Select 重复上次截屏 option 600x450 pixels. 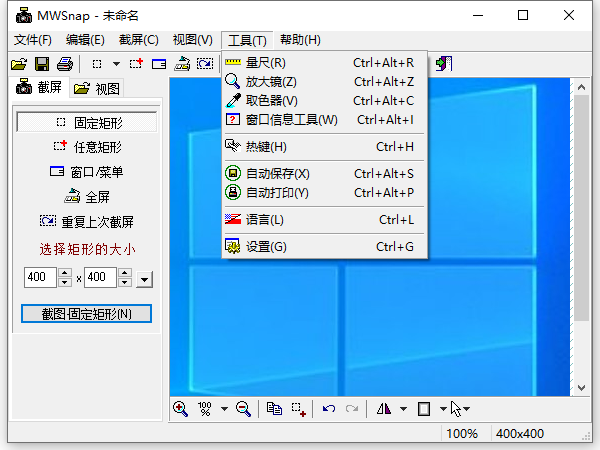(x=87, y=222)
